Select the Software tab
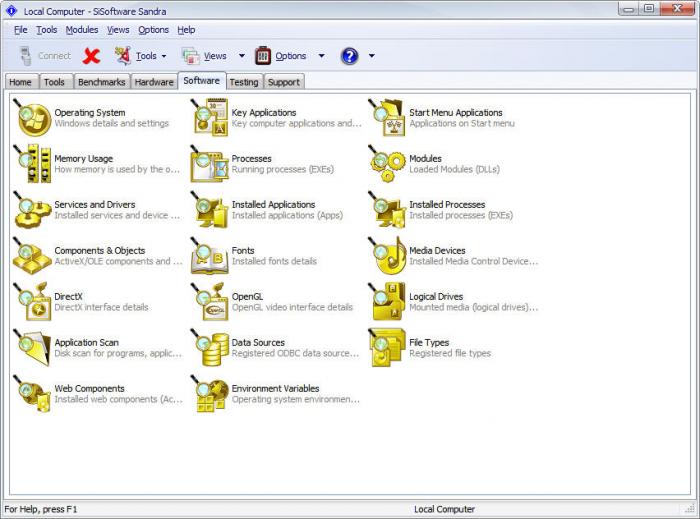 coord(201,81)
